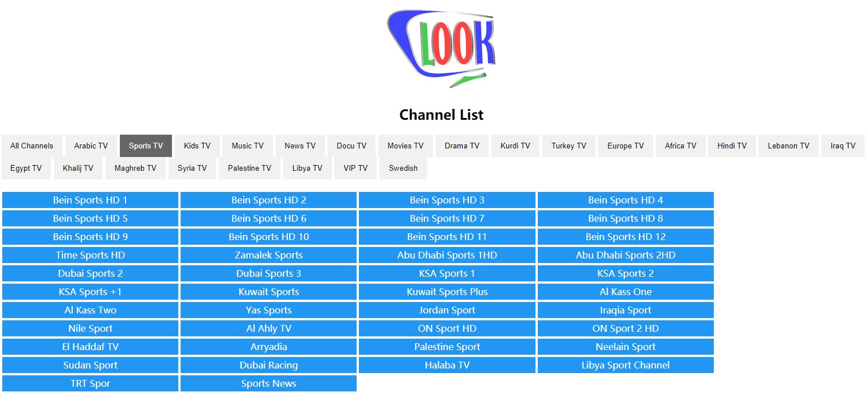Select the Sports TV tab
The width and height of the screenshot is (868, 404).
[x=146, y=146]
